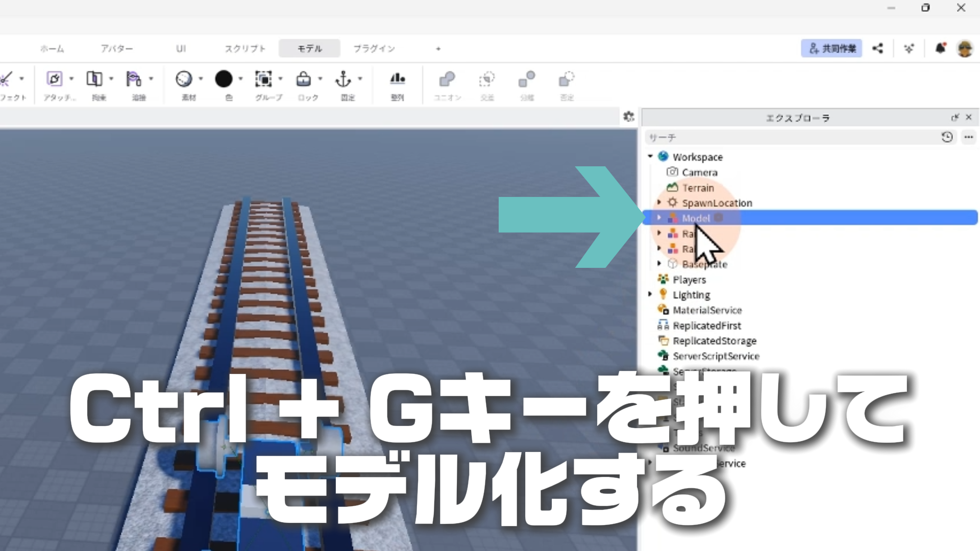The height and width of the screenshot is (551, 980).
Task: Pick the black color swatch
Action: (224, 79)
